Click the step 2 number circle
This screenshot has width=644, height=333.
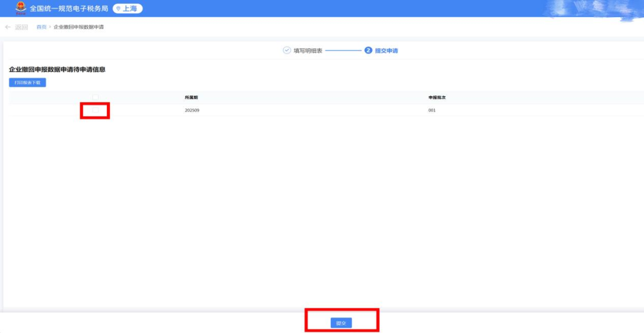point(368,51)
